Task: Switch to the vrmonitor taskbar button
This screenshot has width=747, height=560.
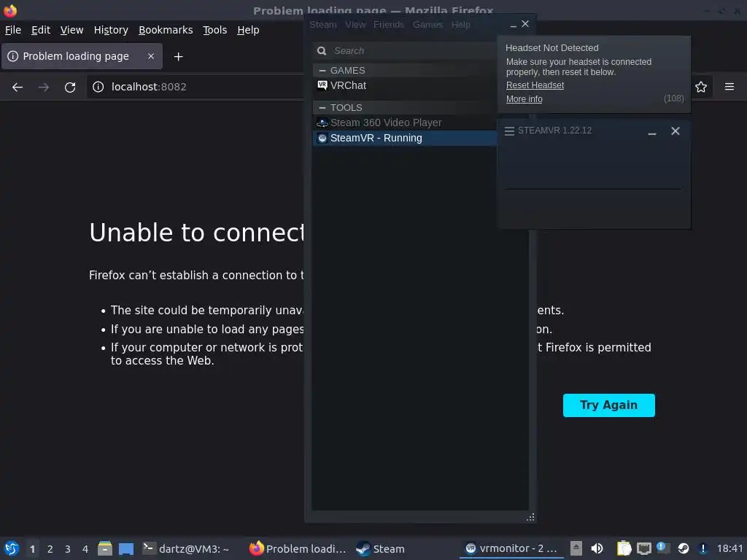Action: (511, 548)
